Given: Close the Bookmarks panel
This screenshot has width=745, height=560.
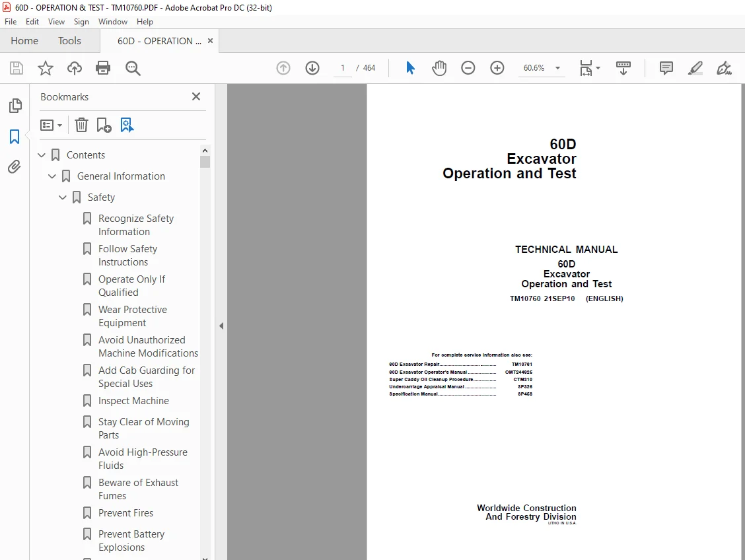Looking at the screenshot, I should pyautogui.click(x=195, y=96).
